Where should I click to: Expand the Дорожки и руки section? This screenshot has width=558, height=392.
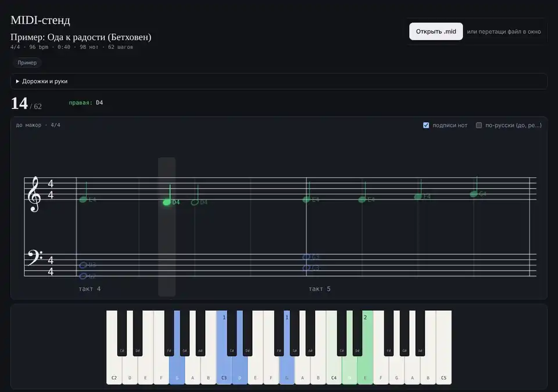click(278, 81)
